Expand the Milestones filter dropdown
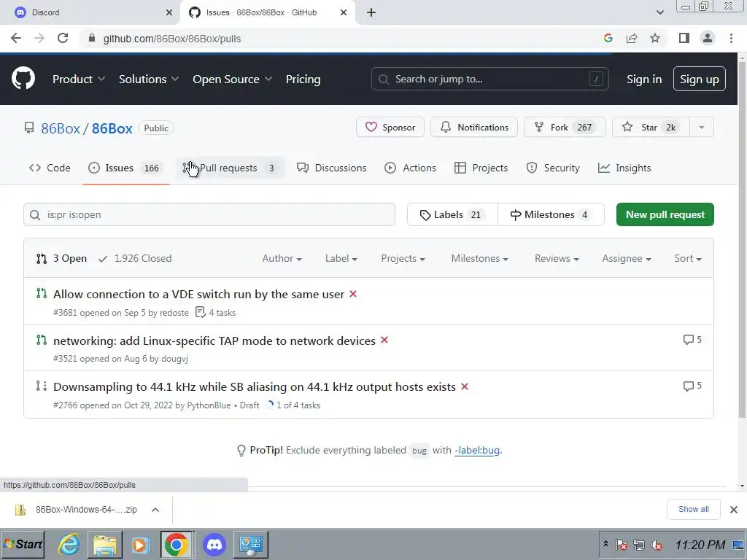This screenshot has height=560, width=747. tap(480, 258)
